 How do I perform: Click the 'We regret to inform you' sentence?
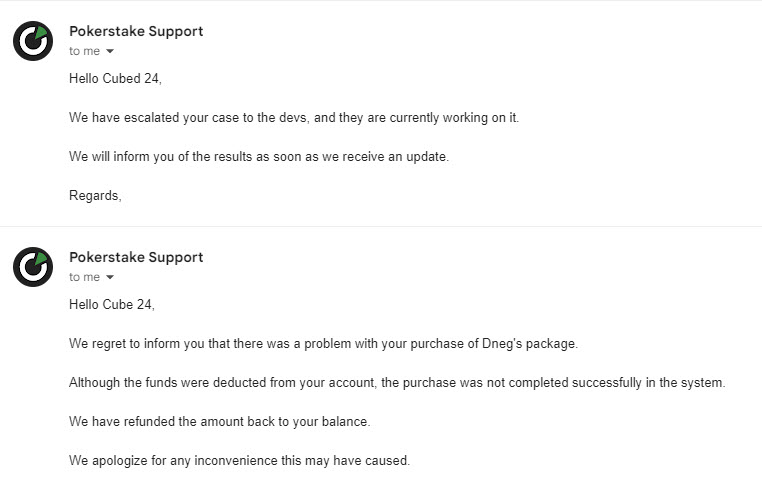point(323,344)
